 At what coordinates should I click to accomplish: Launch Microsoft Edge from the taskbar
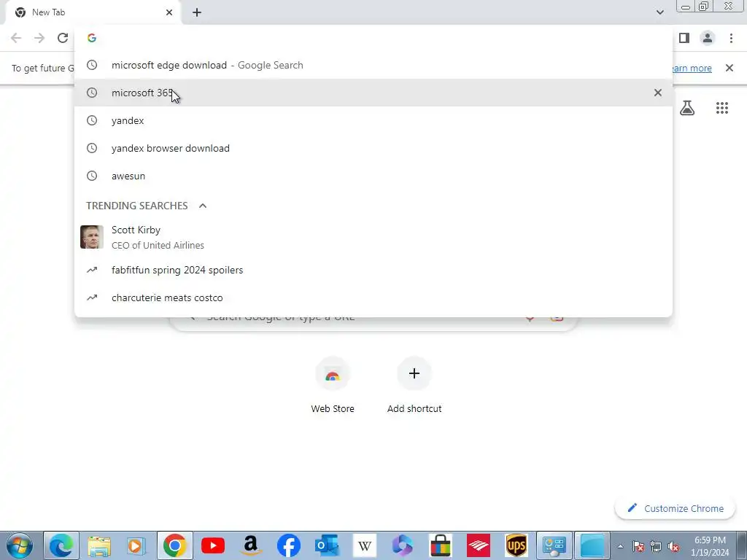(61, 545)
